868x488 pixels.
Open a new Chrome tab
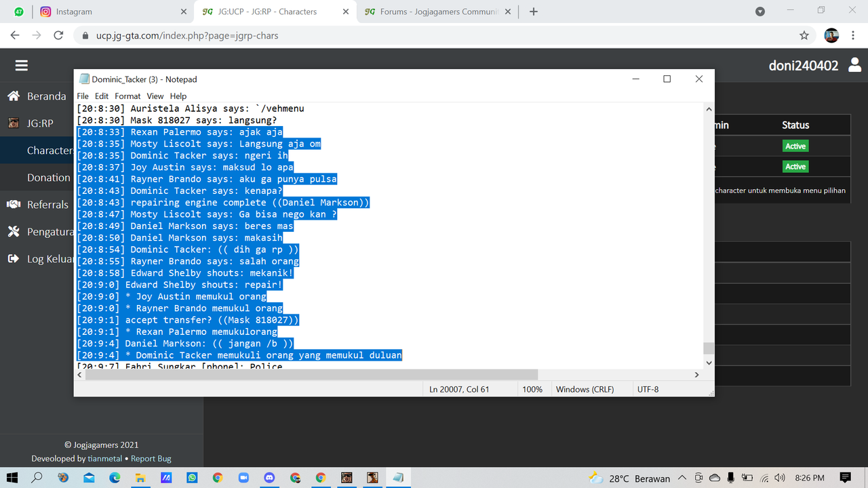click(534, 12)
